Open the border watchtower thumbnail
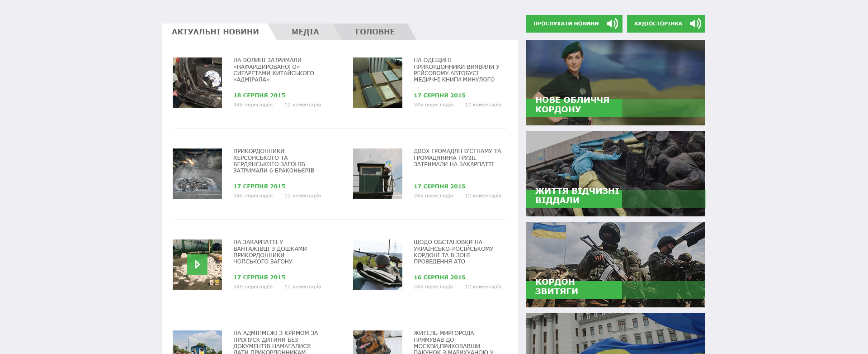Image resolution: width=868 pixels, height=354 pixels. click(377, 173)
